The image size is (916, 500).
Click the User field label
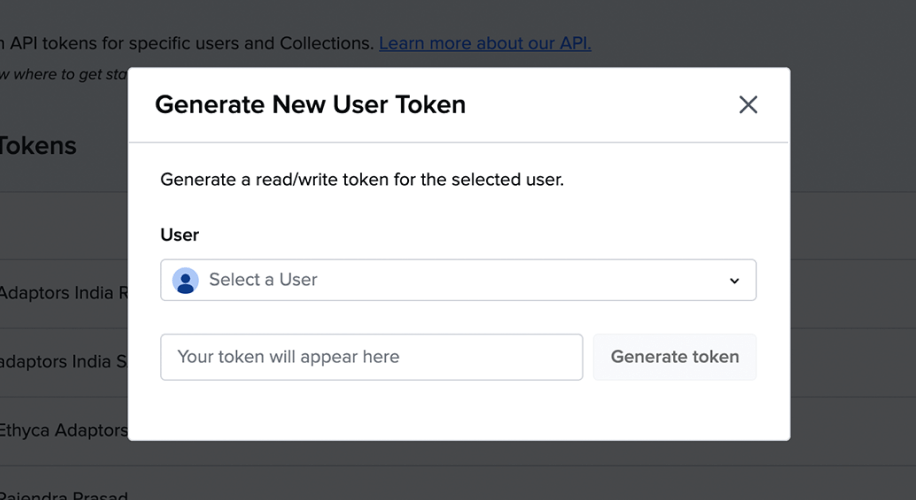click(x=180, y=235)
